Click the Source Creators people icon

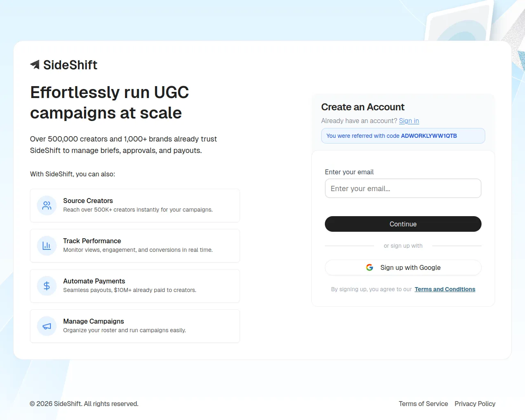coord(47,205)
